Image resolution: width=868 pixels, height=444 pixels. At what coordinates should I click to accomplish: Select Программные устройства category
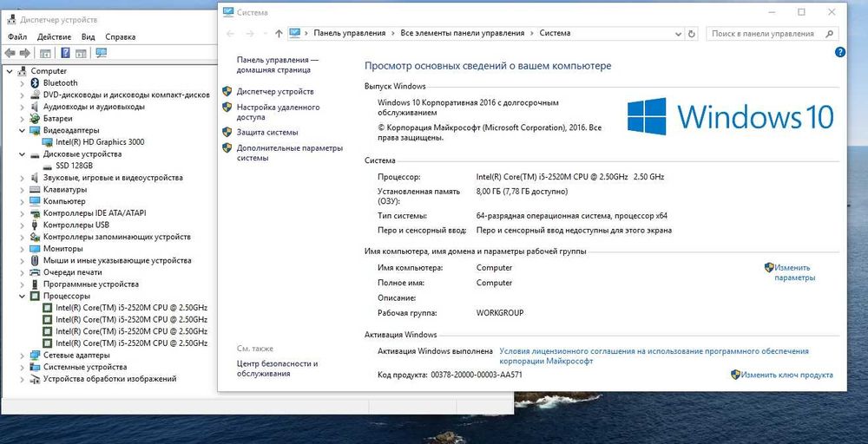[91, 284]
